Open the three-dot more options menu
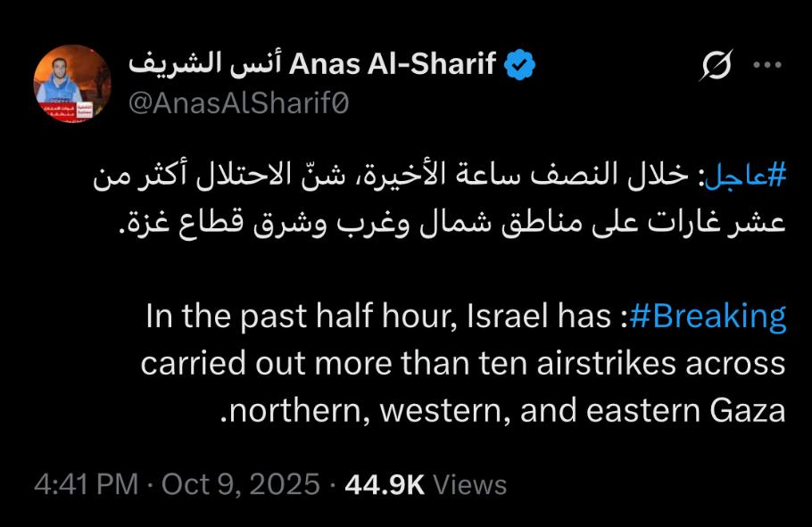Viewport: 812px width, 527px height. point(767,65)
